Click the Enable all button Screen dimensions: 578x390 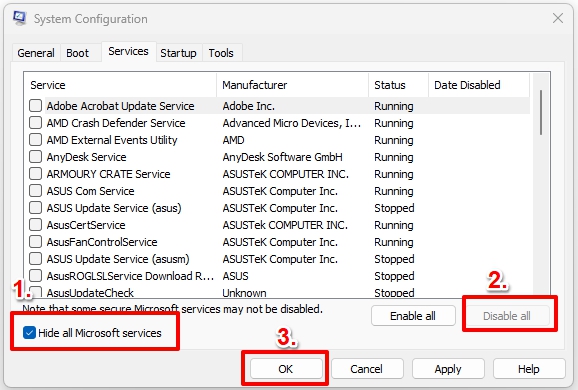413,316
